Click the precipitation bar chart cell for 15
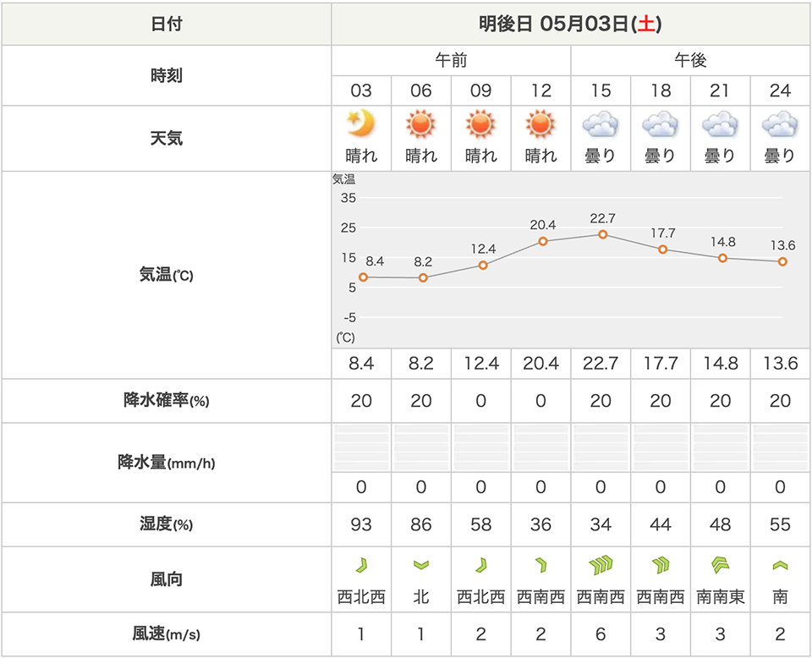 (601, 447)
